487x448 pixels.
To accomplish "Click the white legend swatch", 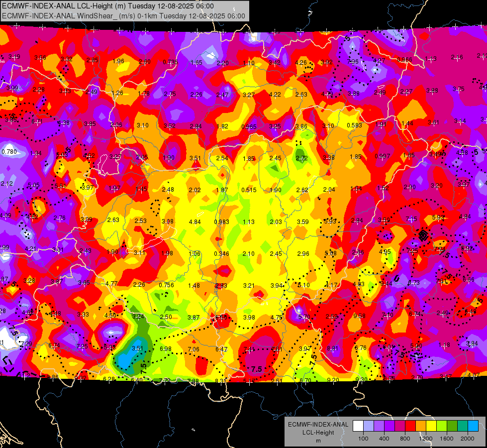I will [358, 426].
